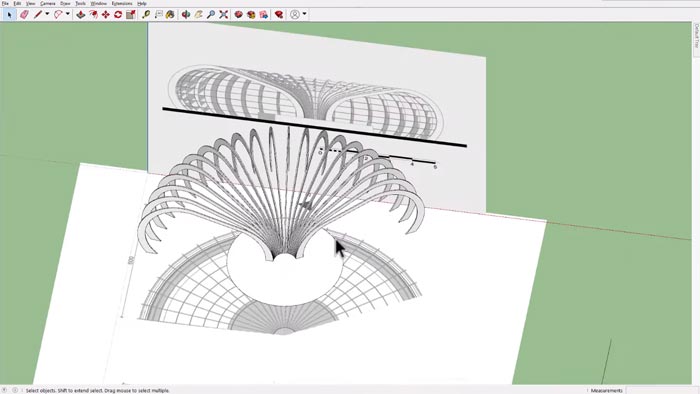The image size is (700, 394).
Task: Open the Arc tool dropdown arrow
Action: click(68, 14)
